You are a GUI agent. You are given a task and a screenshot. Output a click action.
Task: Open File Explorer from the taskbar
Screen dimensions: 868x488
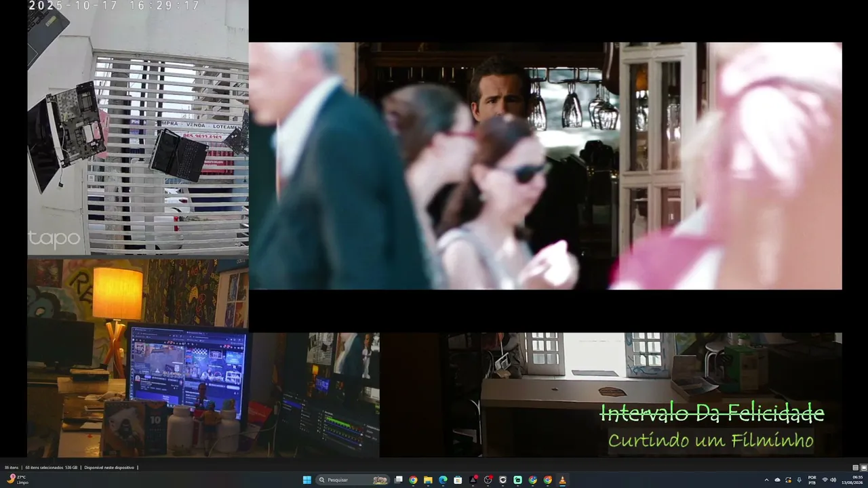tap(428, 480)
